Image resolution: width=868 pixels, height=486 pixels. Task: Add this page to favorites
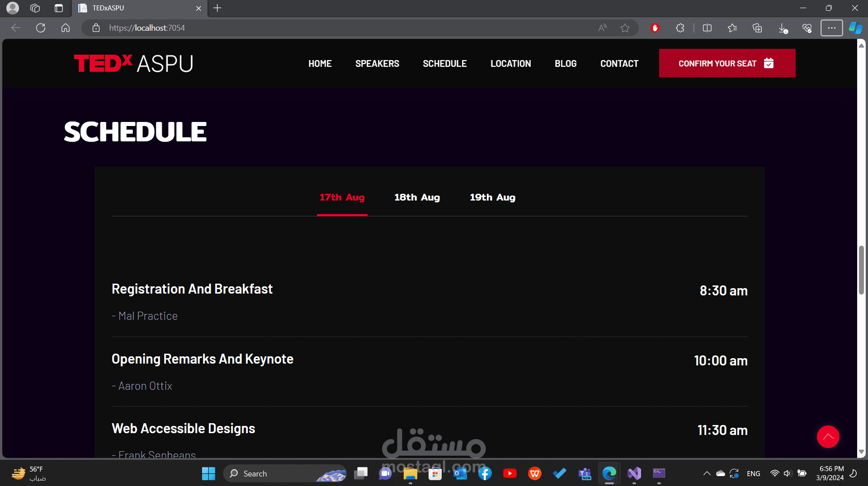point(625,28)
